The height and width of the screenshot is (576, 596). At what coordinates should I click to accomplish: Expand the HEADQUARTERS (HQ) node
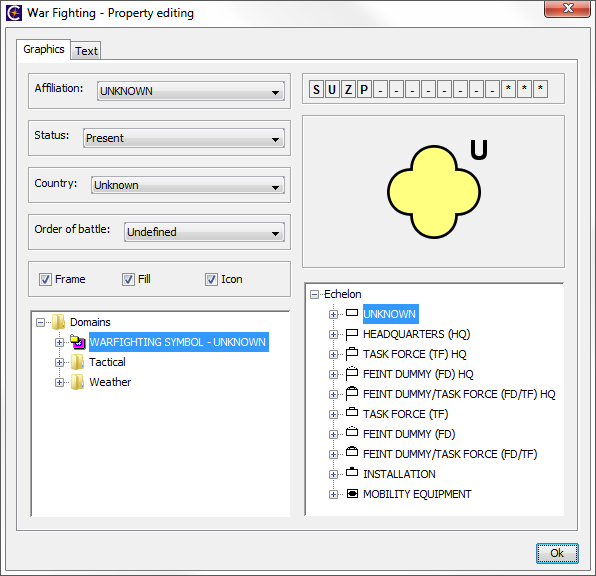pos(333,334)
